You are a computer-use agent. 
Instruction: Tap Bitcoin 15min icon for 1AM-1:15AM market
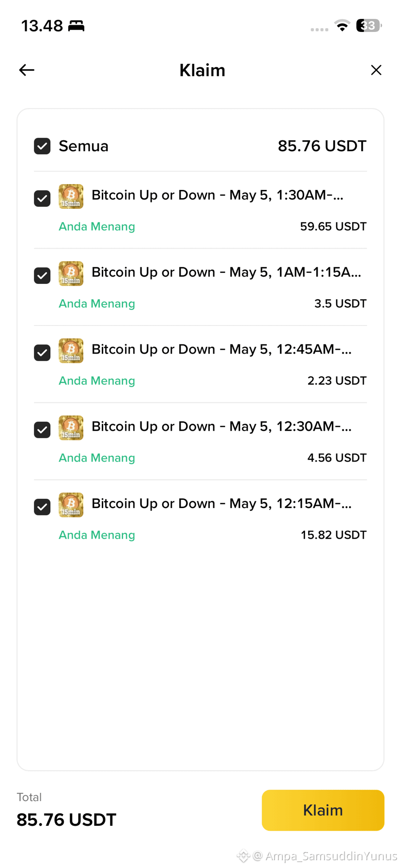(x=71, y=274)
